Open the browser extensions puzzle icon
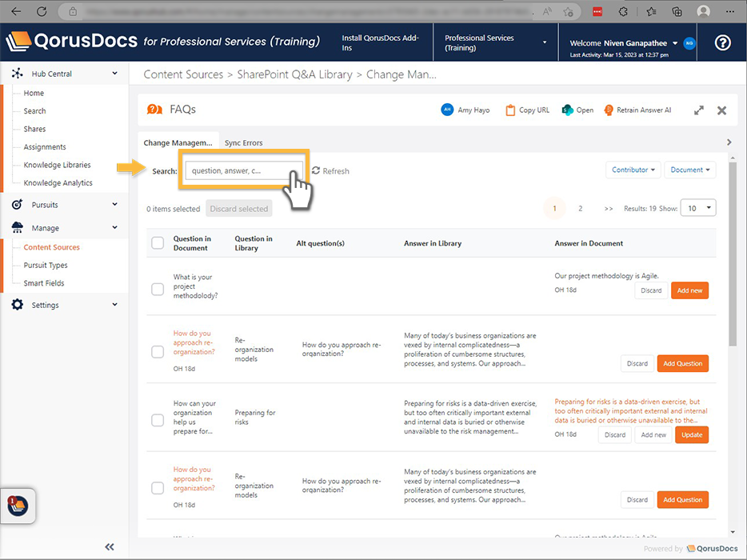Image resolution: width=747 pixels, height=560 pixels. 623,12
